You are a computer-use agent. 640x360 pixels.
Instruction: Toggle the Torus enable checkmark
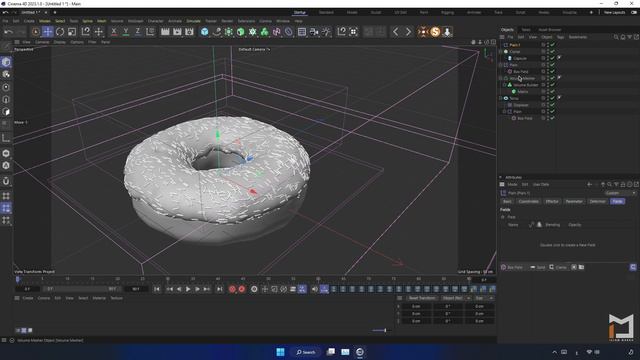coord(553,98)
